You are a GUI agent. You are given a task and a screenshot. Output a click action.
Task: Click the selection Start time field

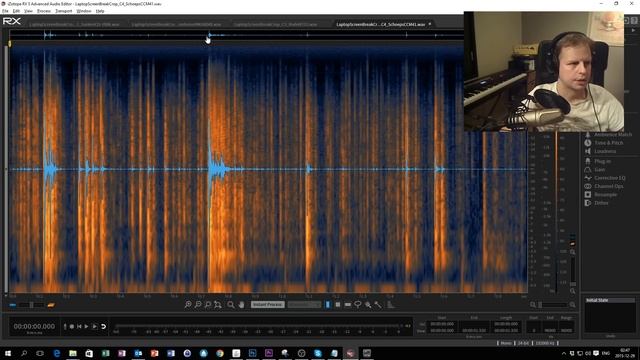(x=442, y=324)
